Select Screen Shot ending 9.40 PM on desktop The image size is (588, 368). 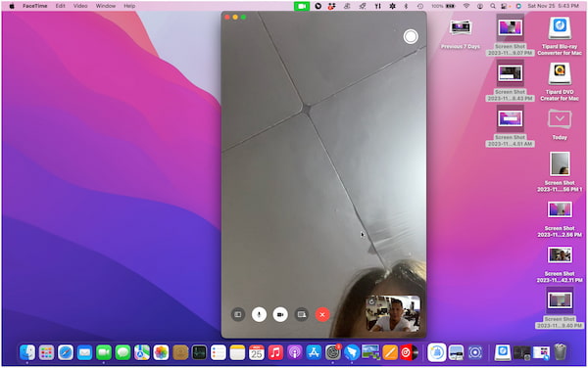560,308
